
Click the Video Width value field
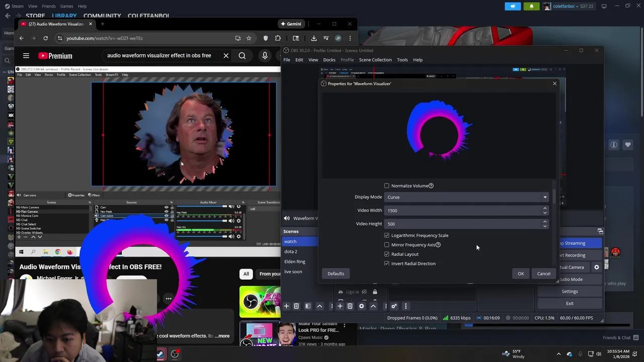click(x=463, y=211)
